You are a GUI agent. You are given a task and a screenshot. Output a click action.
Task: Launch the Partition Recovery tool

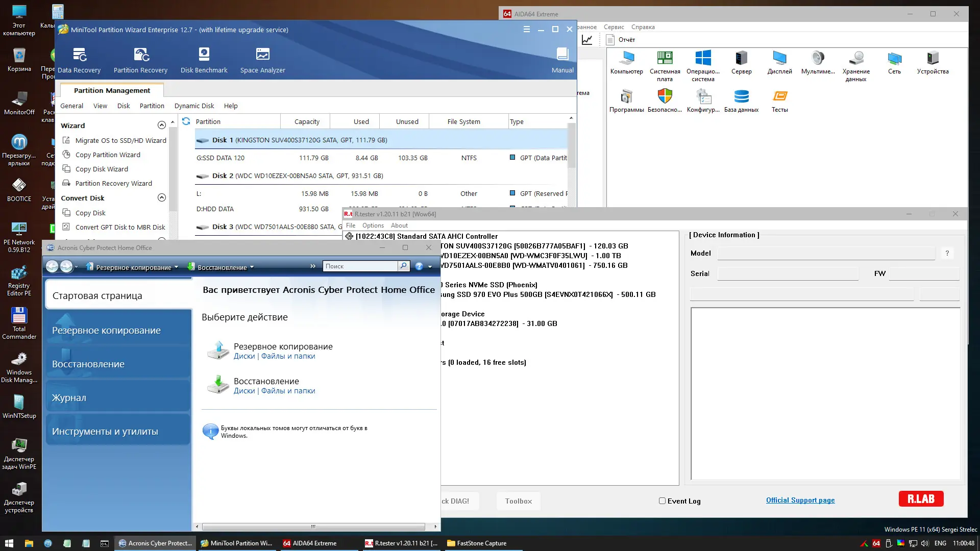(x=140, y=60)
